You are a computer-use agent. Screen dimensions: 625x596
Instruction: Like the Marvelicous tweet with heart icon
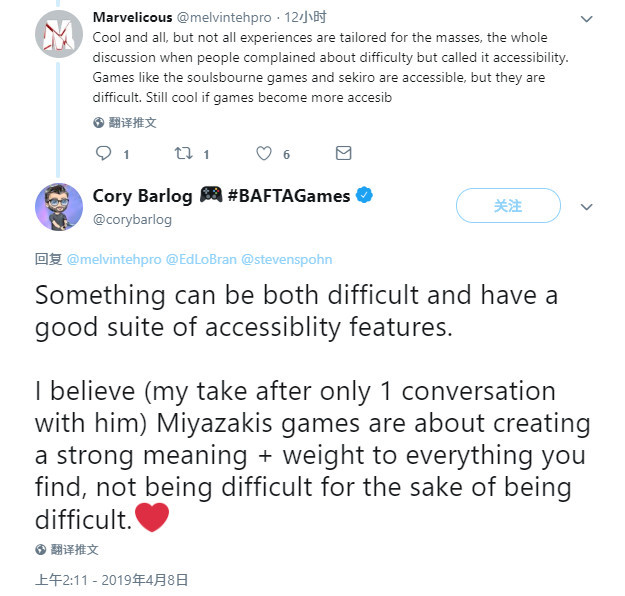click(x=264, y=154)
